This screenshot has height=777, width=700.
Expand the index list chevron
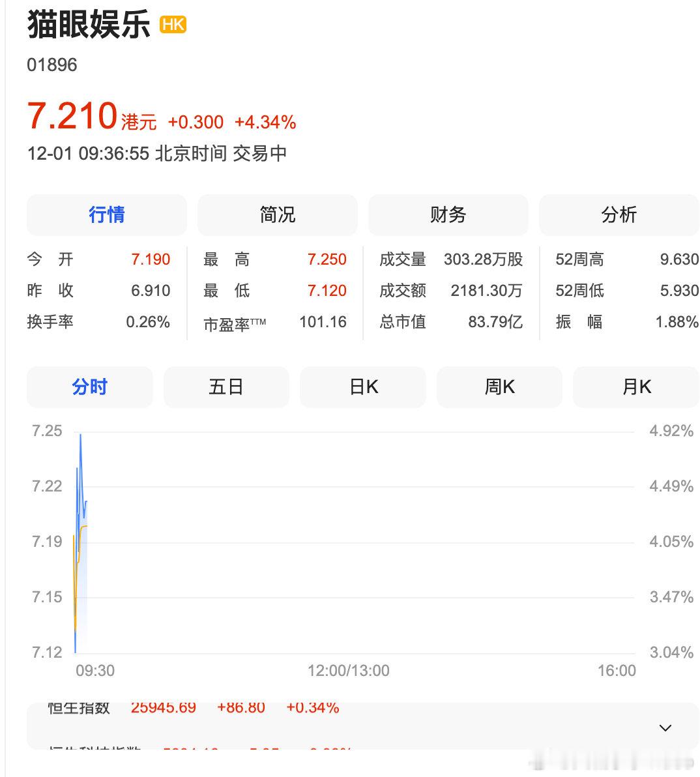click(665, 728)
